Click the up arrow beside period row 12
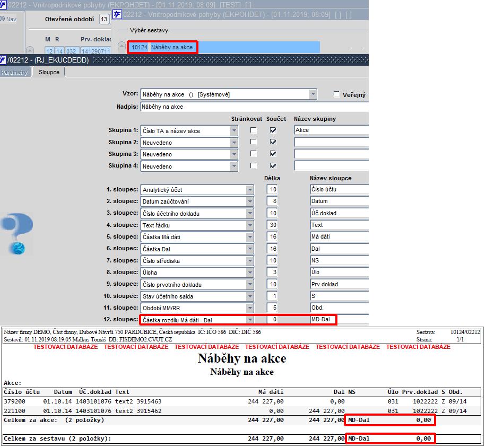This screenshot has width=486, height=448. coord(30,50)
